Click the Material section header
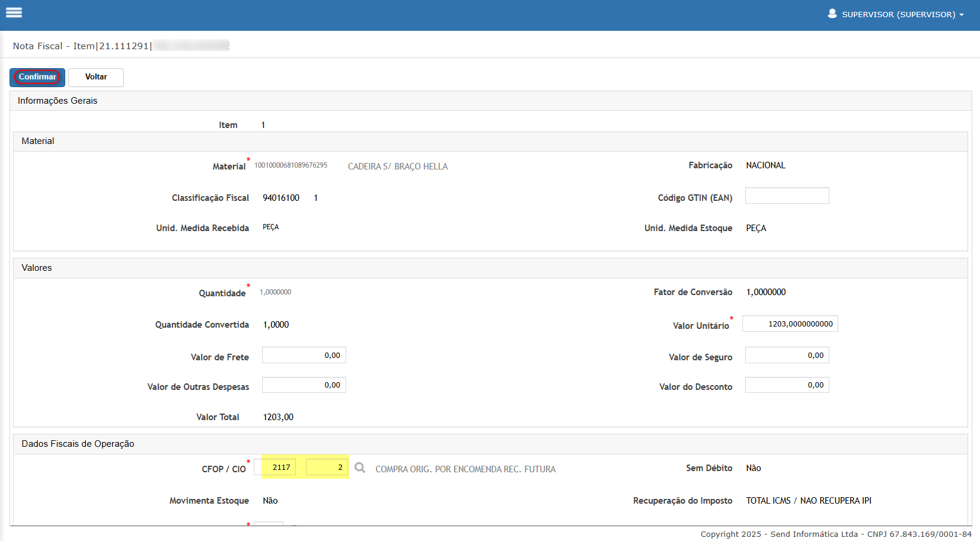This screenshot has height=541, width=980. 490,142
